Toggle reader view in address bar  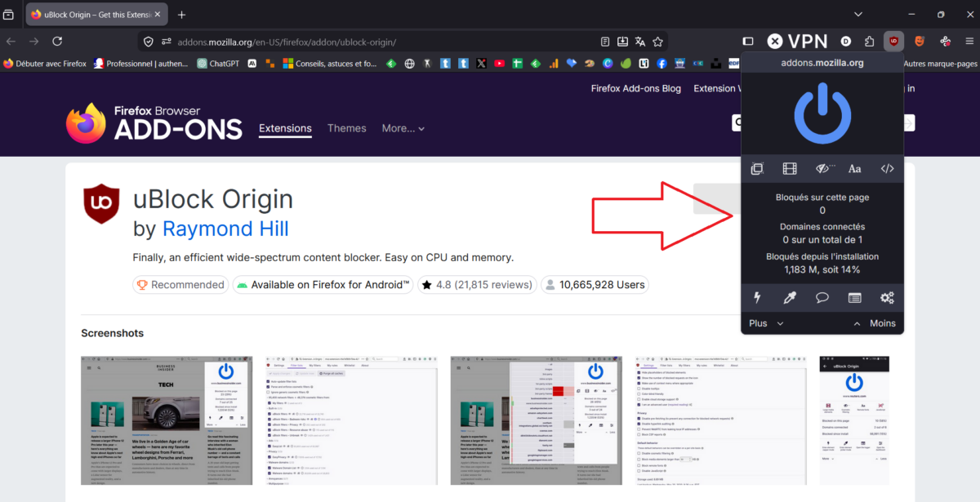click(x=605, y=42)
